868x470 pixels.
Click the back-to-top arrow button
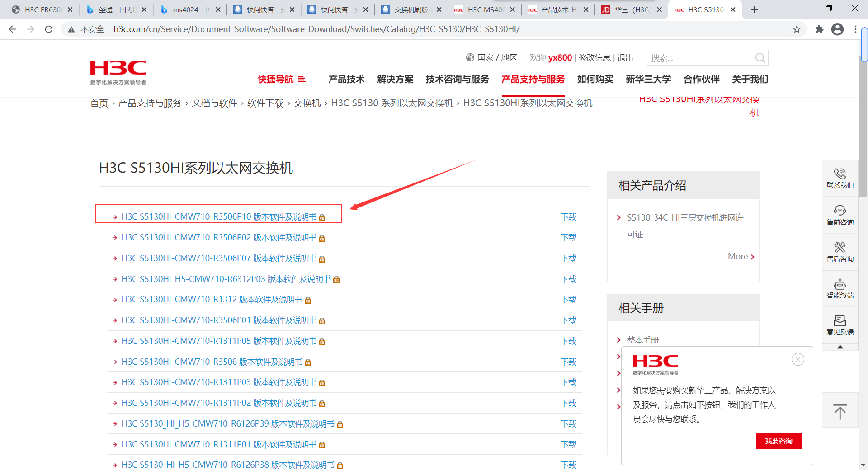click(x=840, y=410)
